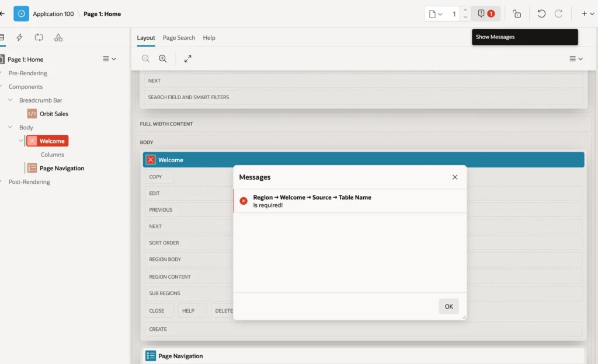Switch to the Processing tab icon
This screenshot has height=364, width=598.
click(39, 37)
